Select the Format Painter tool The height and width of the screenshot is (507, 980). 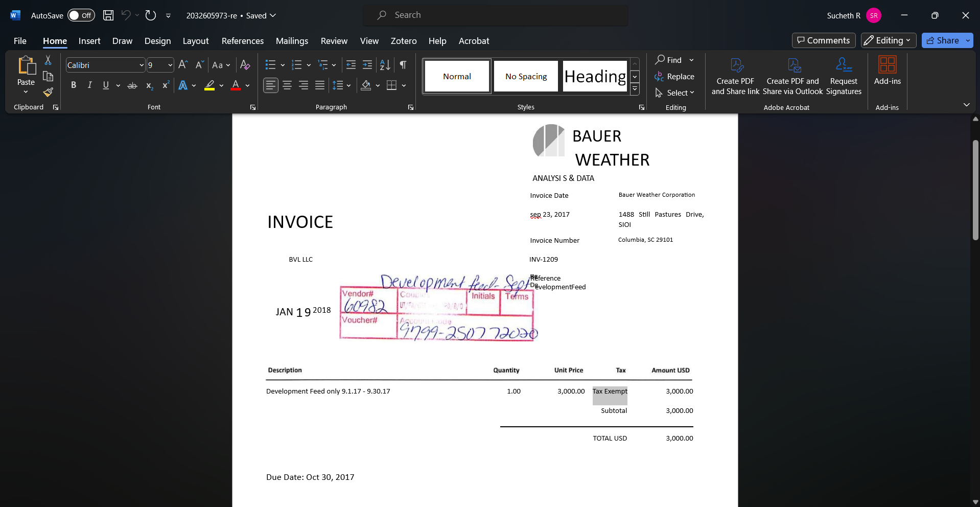pos(48,93)
